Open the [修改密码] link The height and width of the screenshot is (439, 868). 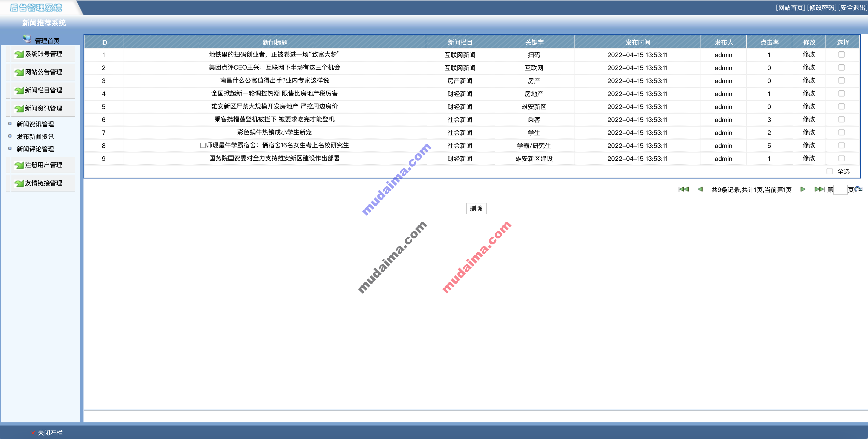(822, 8)
